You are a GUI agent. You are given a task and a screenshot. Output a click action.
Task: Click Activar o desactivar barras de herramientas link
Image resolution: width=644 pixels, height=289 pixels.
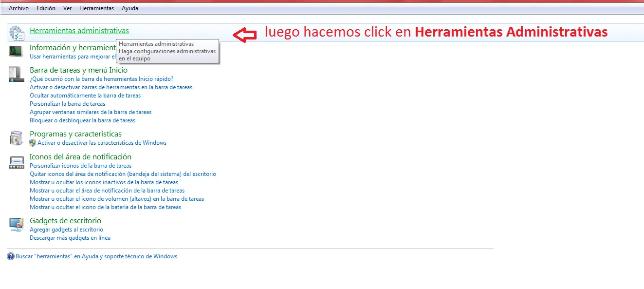pyautogui.click(x=111, y=87)
